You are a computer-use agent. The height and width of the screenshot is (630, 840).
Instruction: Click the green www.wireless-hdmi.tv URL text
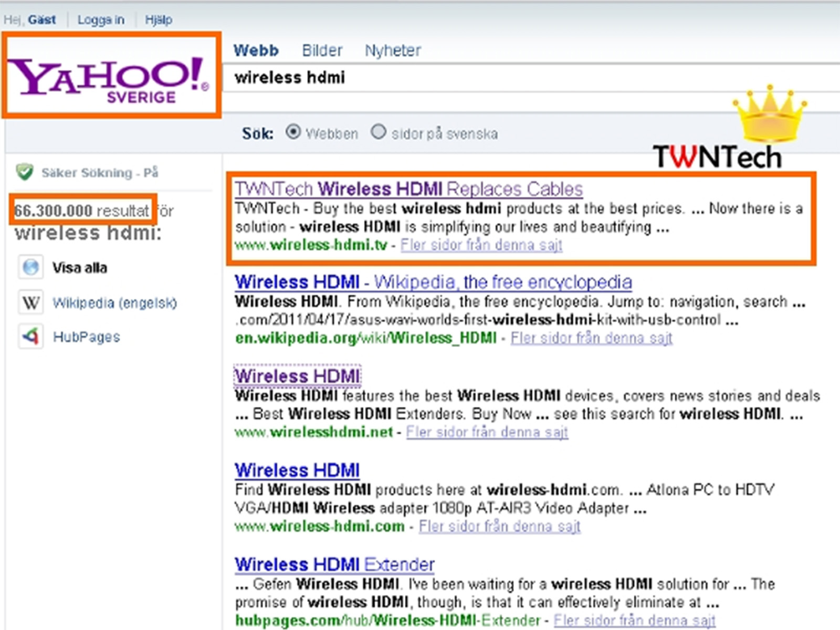pos(311,245)
